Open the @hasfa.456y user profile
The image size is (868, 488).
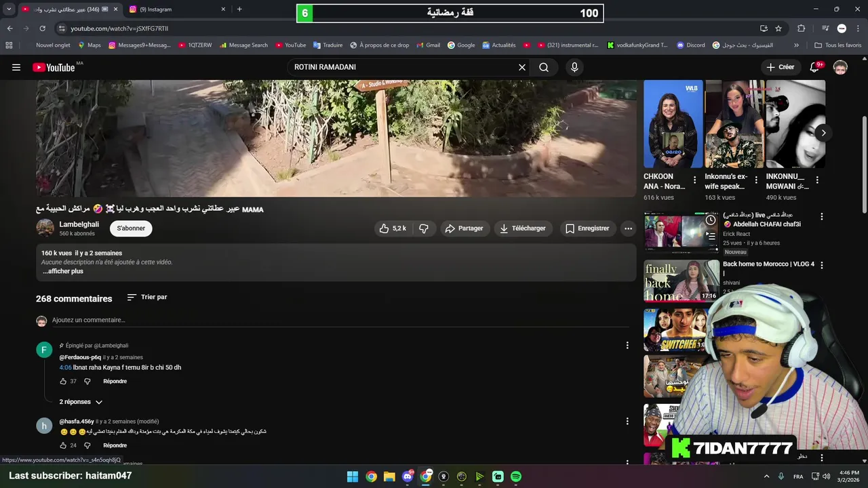coord(76,422)
